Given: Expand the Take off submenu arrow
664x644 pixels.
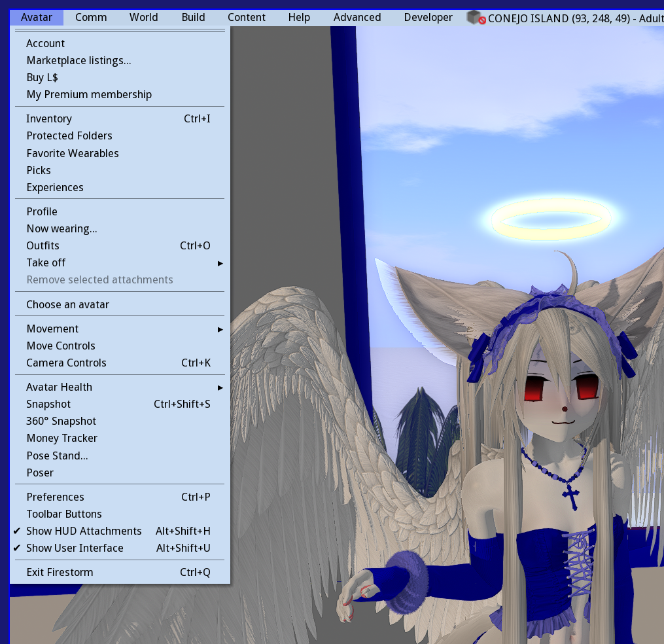Looking at the screenshot, I should pos(220,263).
